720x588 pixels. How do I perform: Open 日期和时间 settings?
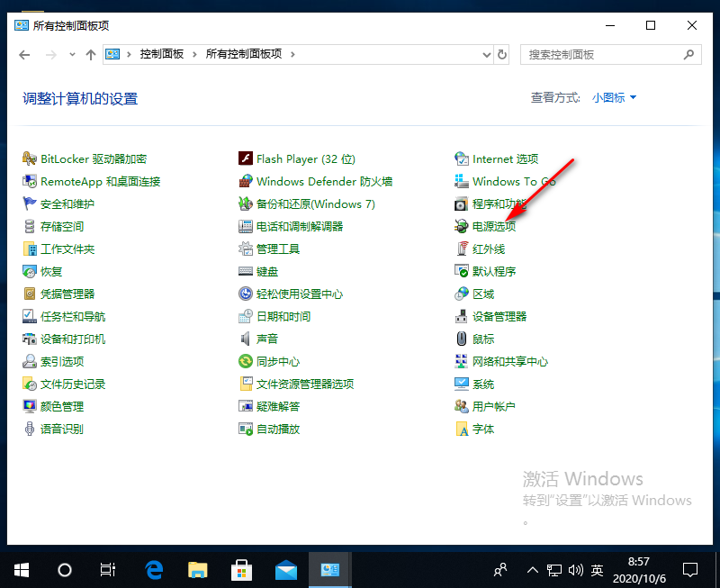[x=283, y=316]
